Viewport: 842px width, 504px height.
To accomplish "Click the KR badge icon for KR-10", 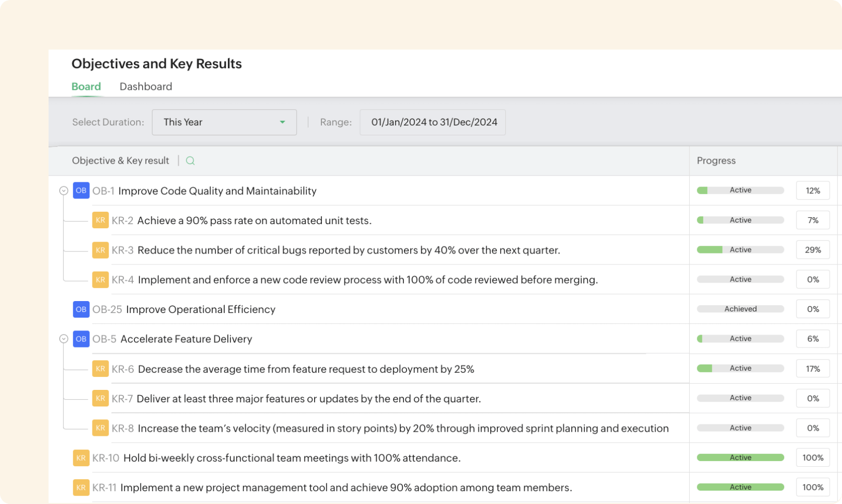I will [81, 458].
